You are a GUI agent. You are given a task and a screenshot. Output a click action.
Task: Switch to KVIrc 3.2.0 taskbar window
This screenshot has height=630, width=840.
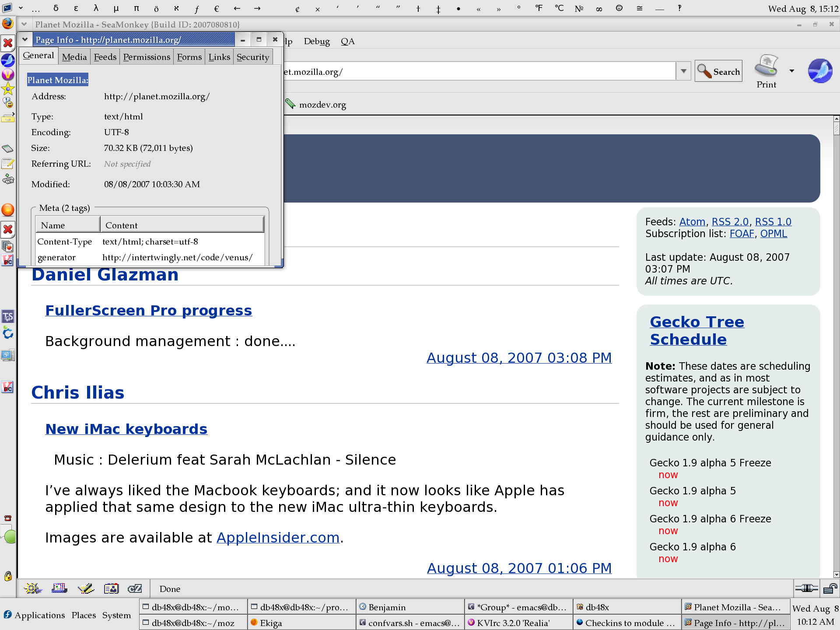tap(518, 623)
